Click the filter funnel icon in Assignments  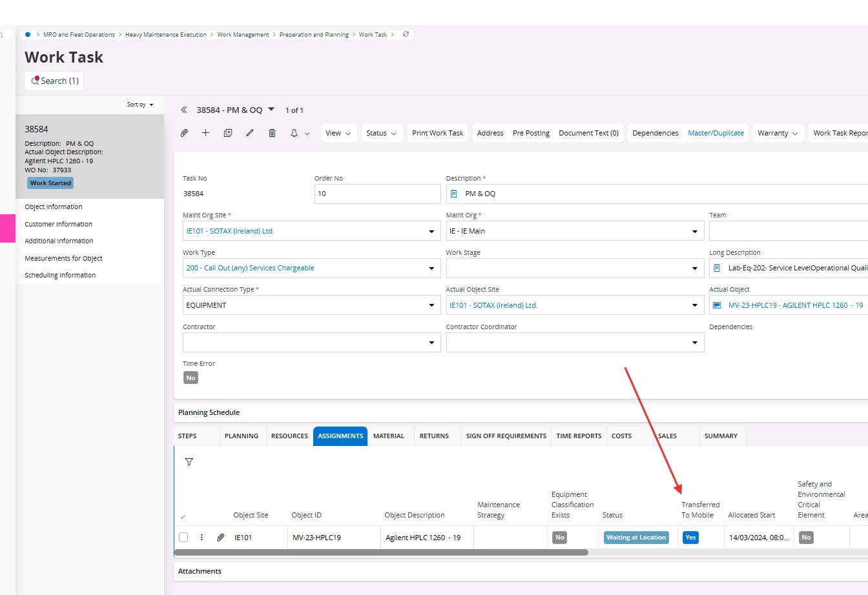189,462
